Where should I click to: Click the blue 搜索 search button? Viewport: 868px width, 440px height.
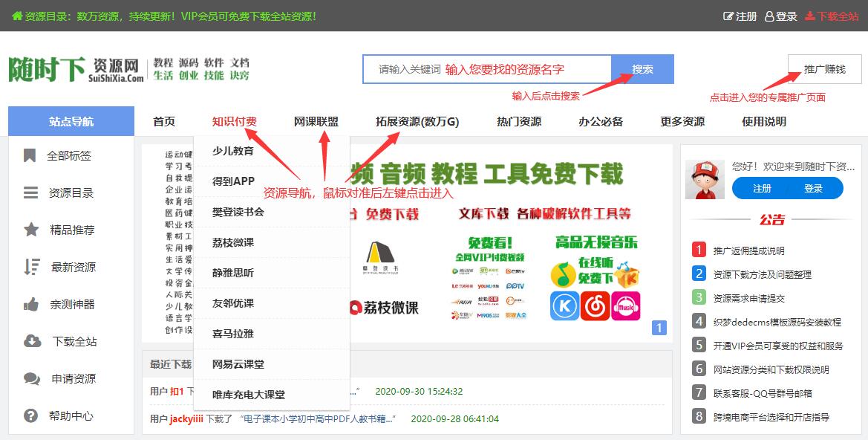pyautogui.click(x=642, y=68)
